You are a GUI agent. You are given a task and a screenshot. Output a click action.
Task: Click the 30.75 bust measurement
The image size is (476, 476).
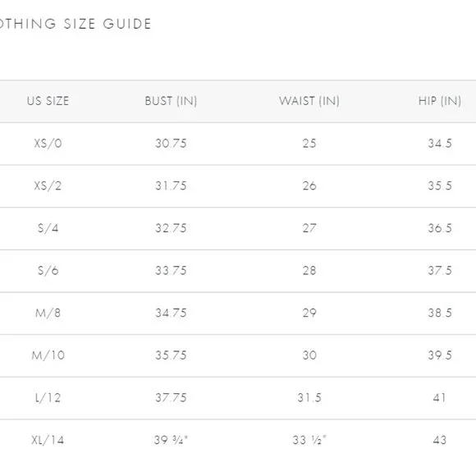[x=171, y=144]
